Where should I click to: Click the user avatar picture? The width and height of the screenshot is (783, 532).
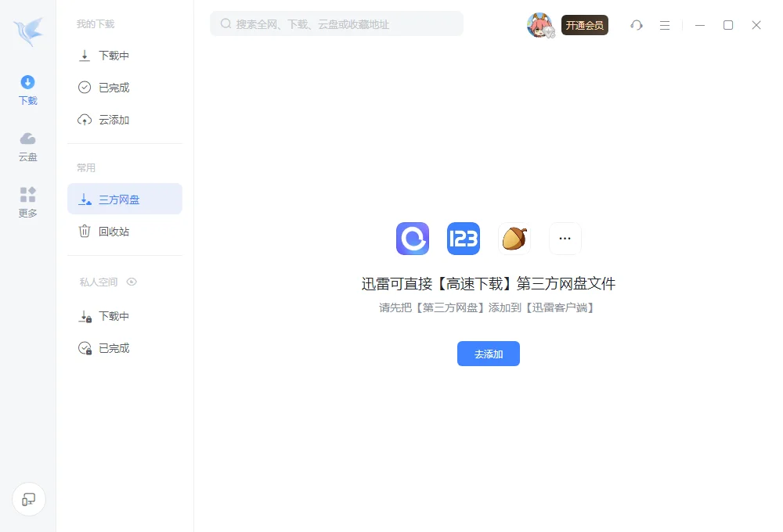[540, 25]
